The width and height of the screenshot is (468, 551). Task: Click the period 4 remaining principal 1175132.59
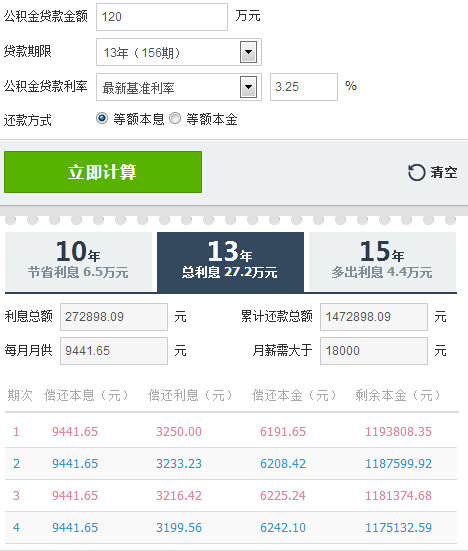[398, 527]
